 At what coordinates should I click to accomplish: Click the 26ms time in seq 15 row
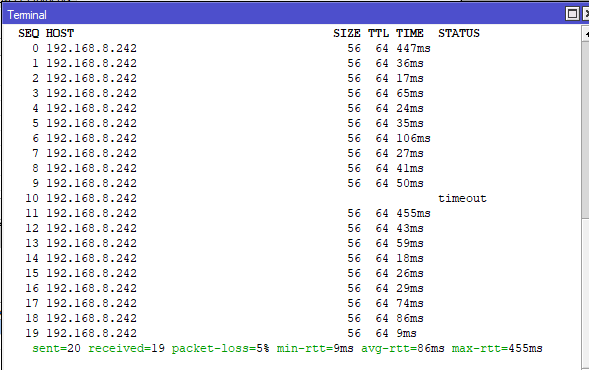click(x=410, y=273)
